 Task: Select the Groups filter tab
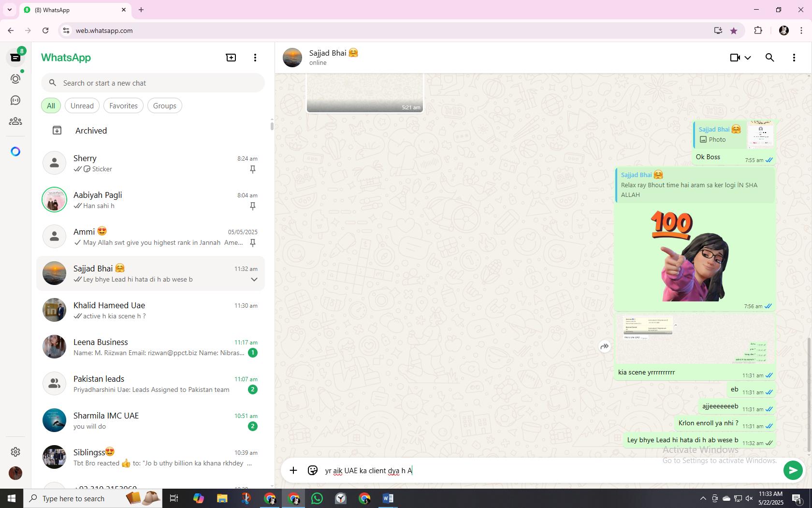click(x=165, y=106)
